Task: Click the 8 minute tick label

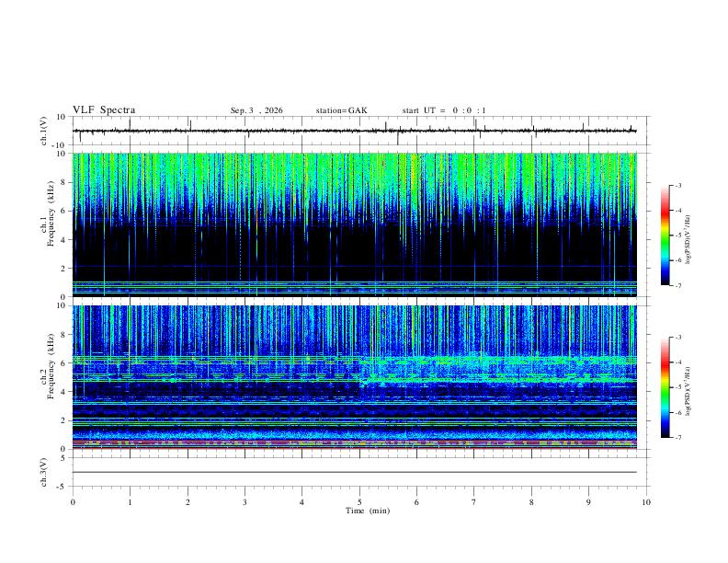Action: click(x=531, y=502)
